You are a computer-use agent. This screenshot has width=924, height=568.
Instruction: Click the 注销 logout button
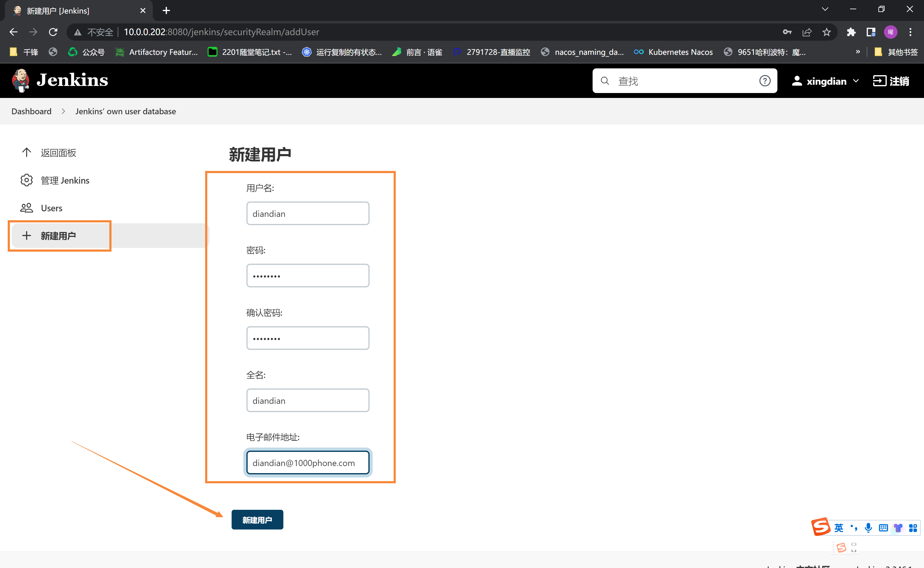[x=890, y=81]
